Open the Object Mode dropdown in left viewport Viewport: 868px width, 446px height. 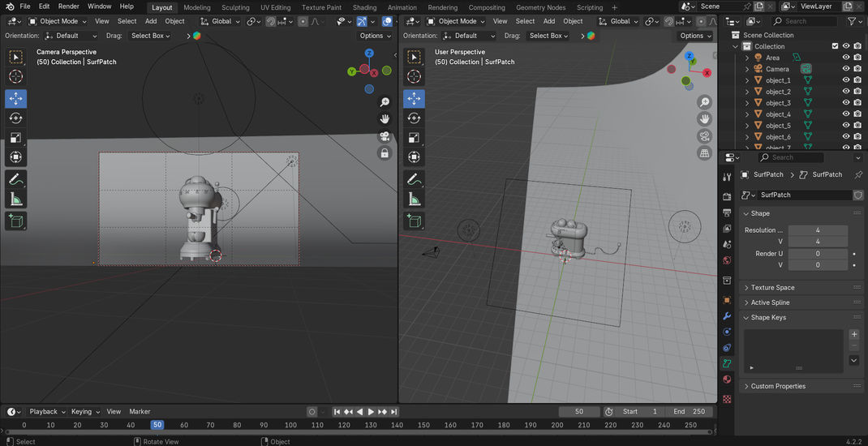click(x=58, y=21)
